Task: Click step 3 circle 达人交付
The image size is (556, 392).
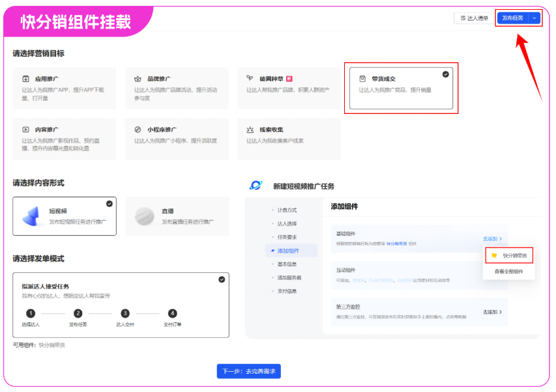Action: click(x=125, y=313)
